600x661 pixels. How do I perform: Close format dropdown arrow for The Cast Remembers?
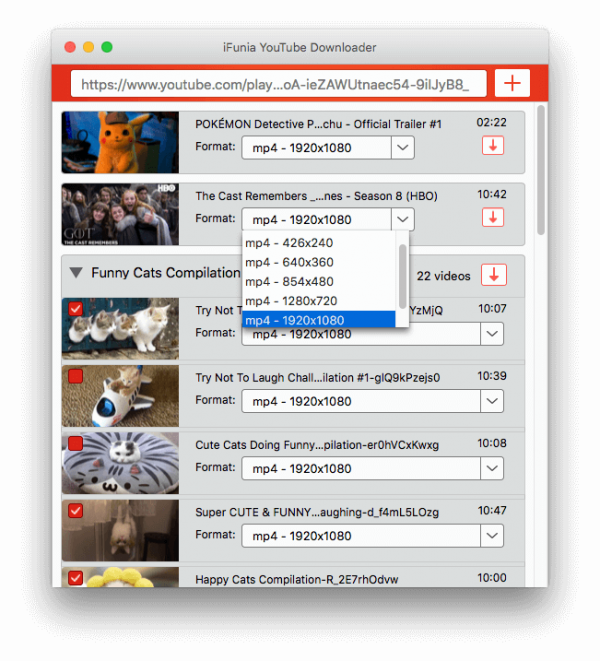click(403, 219)
